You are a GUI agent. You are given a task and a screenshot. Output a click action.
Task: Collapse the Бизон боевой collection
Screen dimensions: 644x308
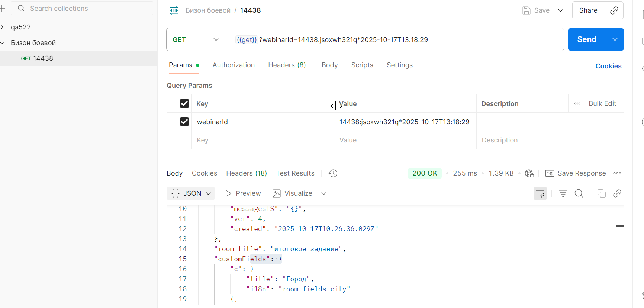point(3,43)
